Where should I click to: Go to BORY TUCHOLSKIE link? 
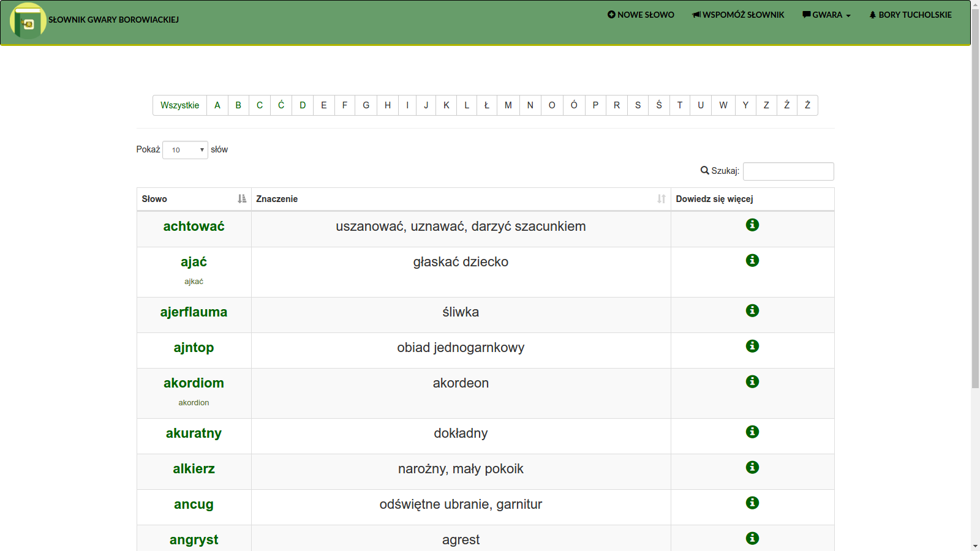pyautogui.click(x=910, y=15)
